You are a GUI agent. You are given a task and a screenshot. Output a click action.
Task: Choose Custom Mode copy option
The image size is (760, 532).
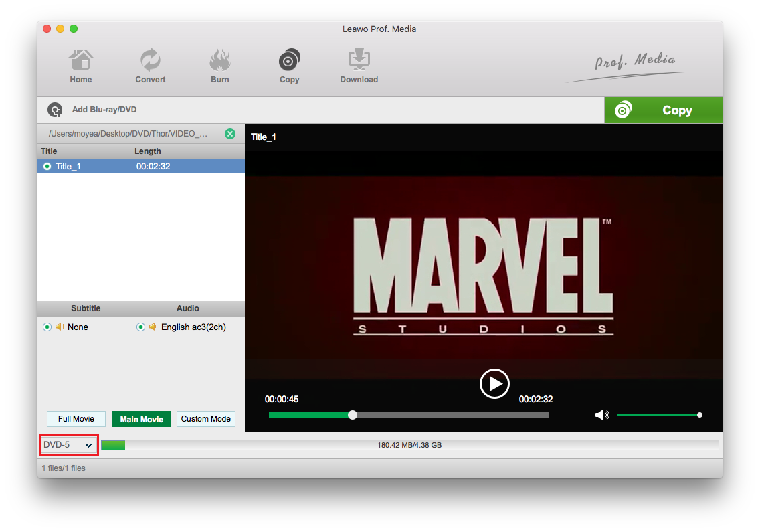[206, 418]
